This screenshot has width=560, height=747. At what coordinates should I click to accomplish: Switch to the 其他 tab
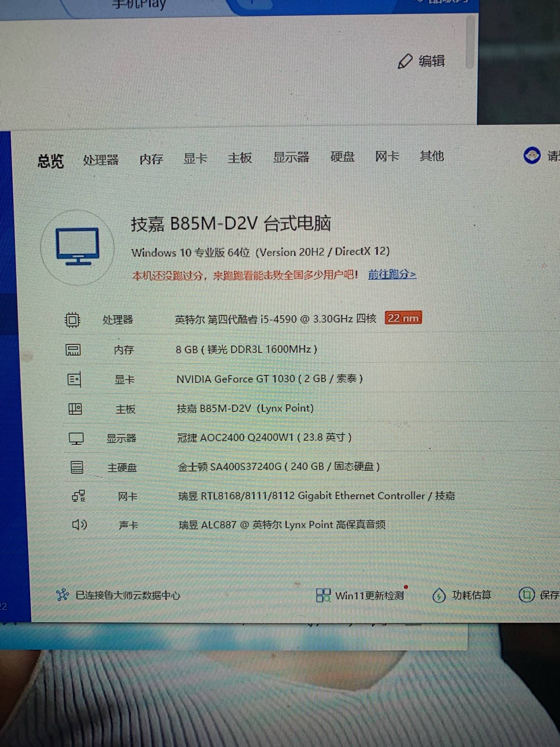[431, 156]
